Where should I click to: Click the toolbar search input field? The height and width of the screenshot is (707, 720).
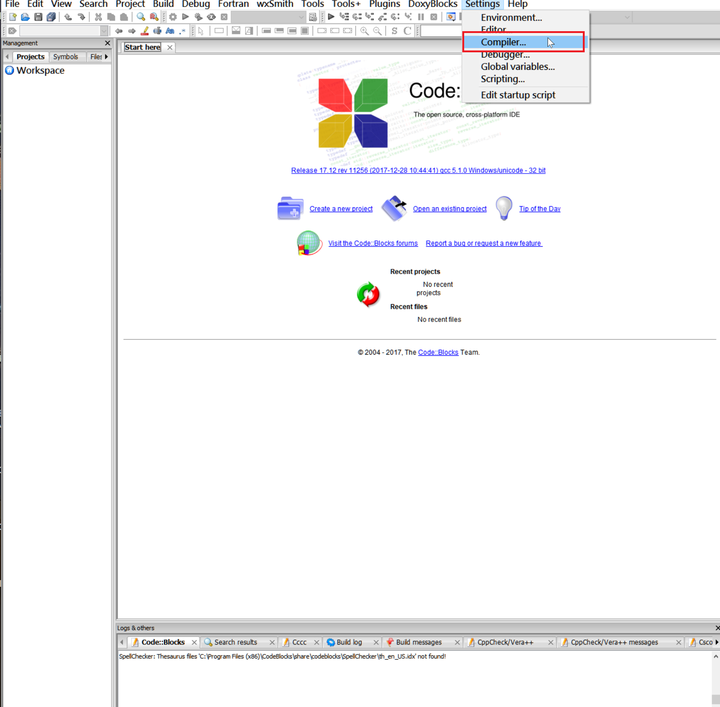[x=441, y=31]
